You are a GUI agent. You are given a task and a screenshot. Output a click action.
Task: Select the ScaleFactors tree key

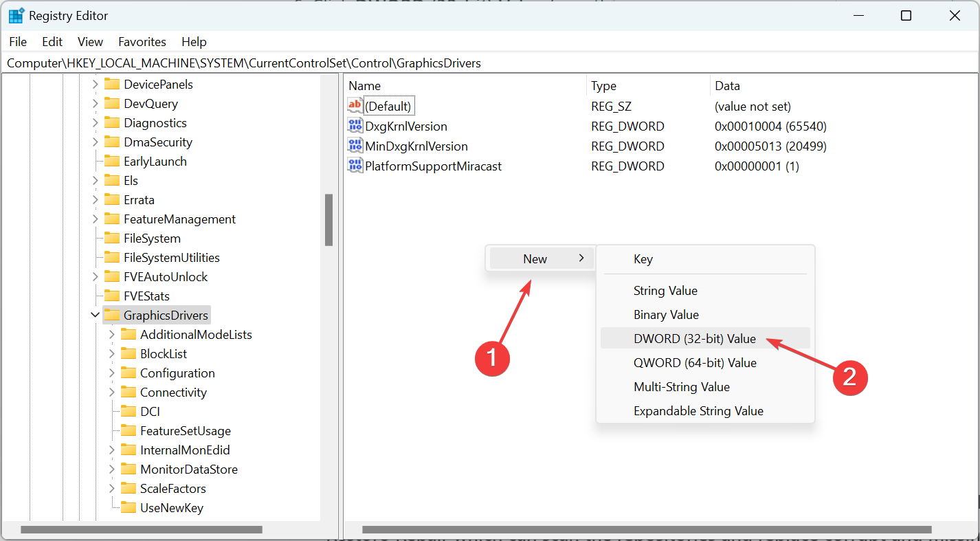tap(172, 488)
